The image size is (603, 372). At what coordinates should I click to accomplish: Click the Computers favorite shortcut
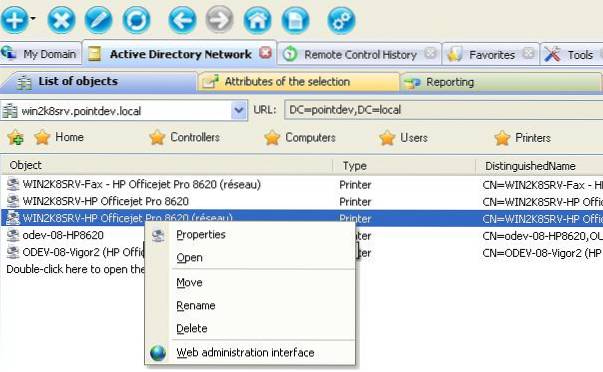(x=300, y=138)
